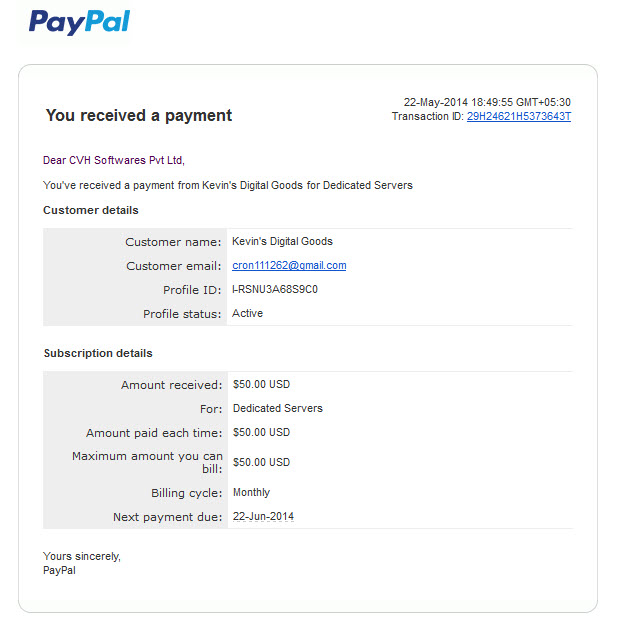Click the "Dear CVH Softwares Pvt Ltd" greeting
Image resolution: width=632 pixels, height=636 pixels.
tap(114, 160)
